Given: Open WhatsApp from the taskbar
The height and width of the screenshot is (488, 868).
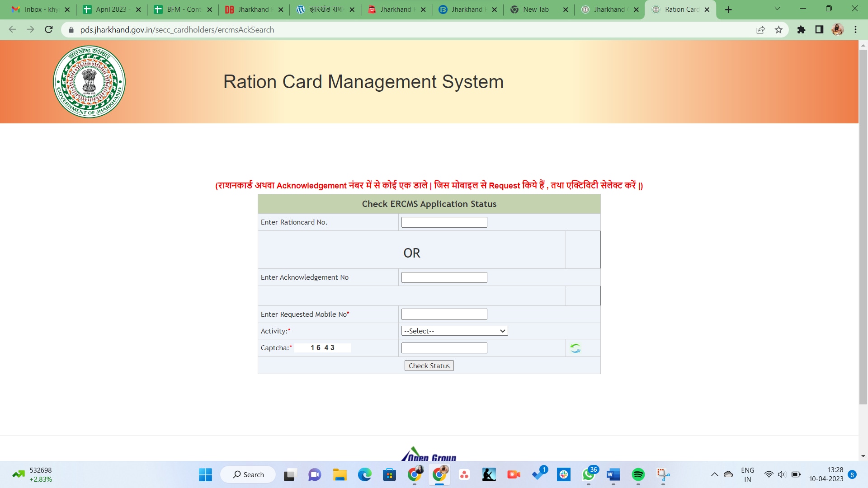Looking at the screenshot, I should coord(588,474).
